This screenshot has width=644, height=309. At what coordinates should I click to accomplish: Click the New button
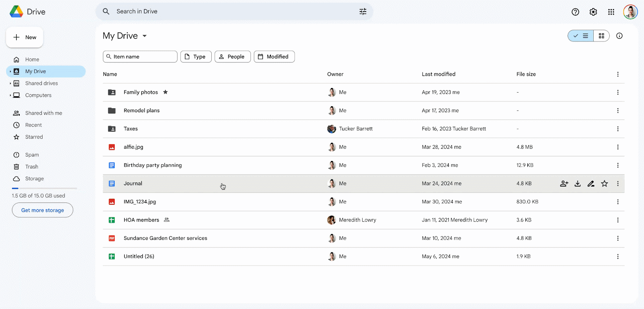coord(25,37)
